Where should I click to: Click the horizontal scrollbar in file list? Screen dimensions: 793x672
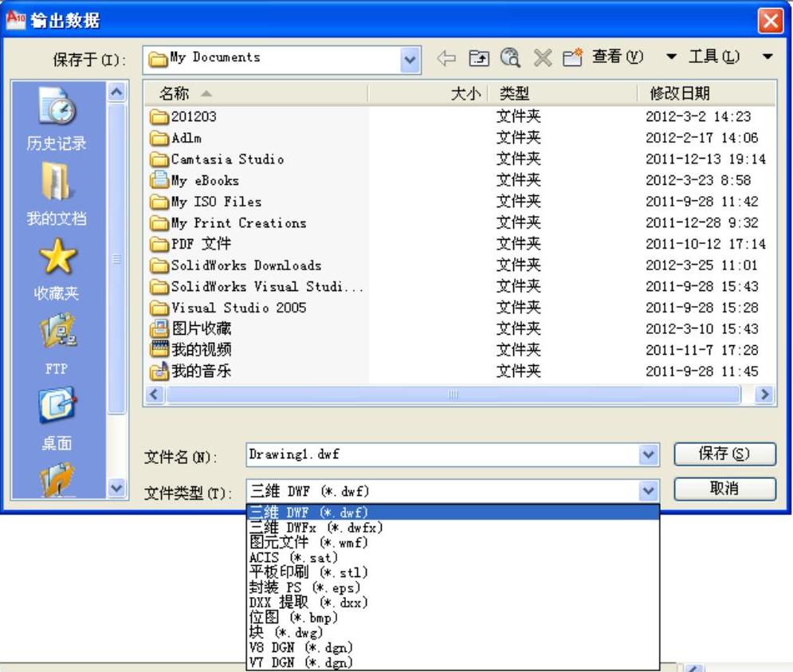pos(453,394)
